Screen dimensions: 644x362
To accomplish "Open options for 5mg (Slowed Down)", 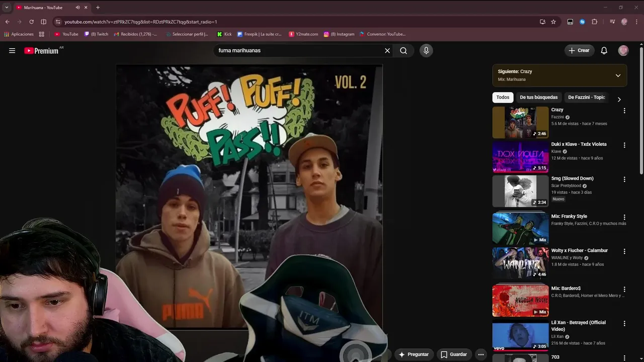I will (x=624, y=179).
